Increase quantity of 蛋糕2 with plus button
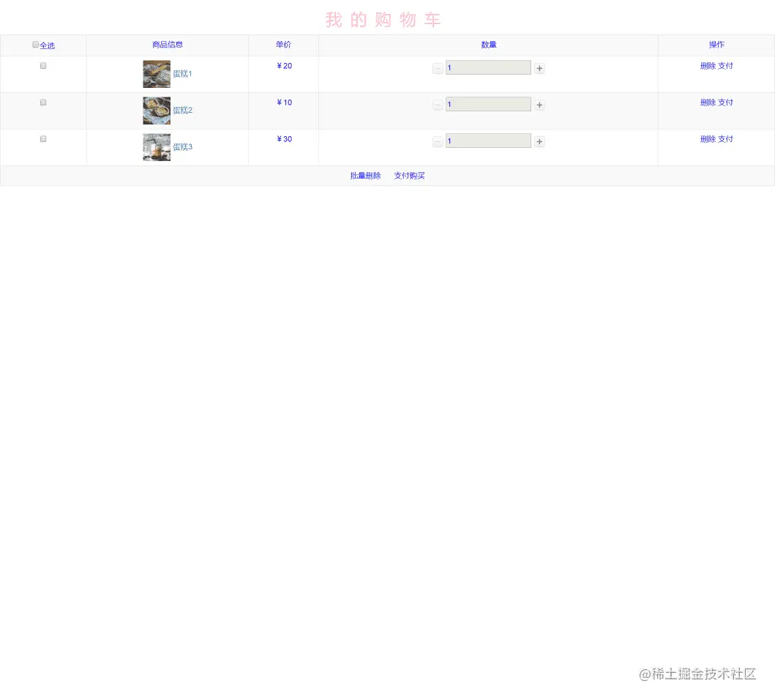The image size is (775, 700). [x=539, y=105]
